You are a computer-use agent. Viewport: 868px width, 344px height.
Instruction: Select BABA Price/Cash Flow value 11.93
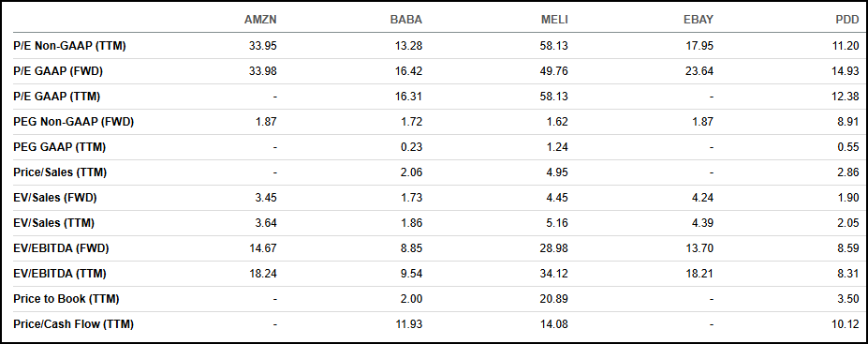click(408, 324)
